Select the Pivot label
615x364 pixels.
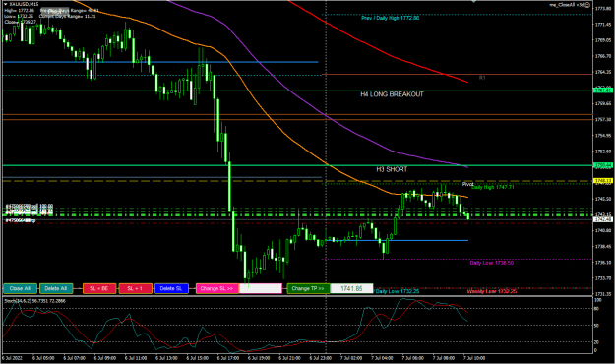(467, 184)
